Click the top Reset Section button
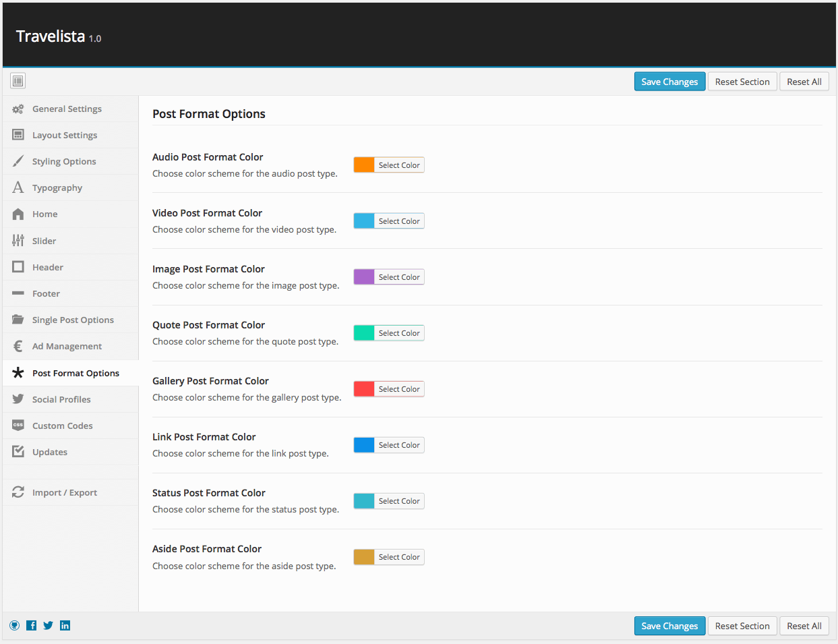Viewport: 838px width, 644px height. (742, 82)
